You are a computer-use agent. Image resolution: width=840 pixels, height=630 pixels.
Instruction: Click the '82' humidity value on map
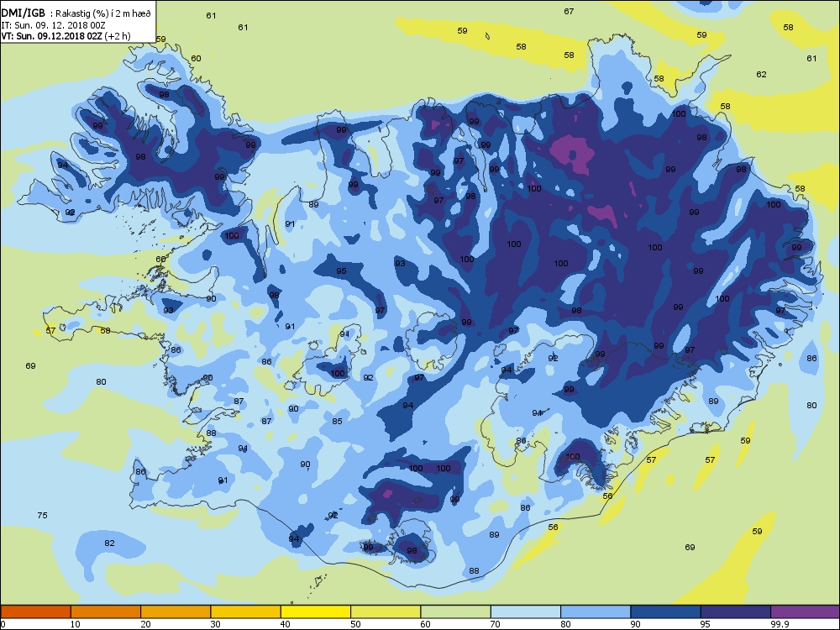coord(109,543)
